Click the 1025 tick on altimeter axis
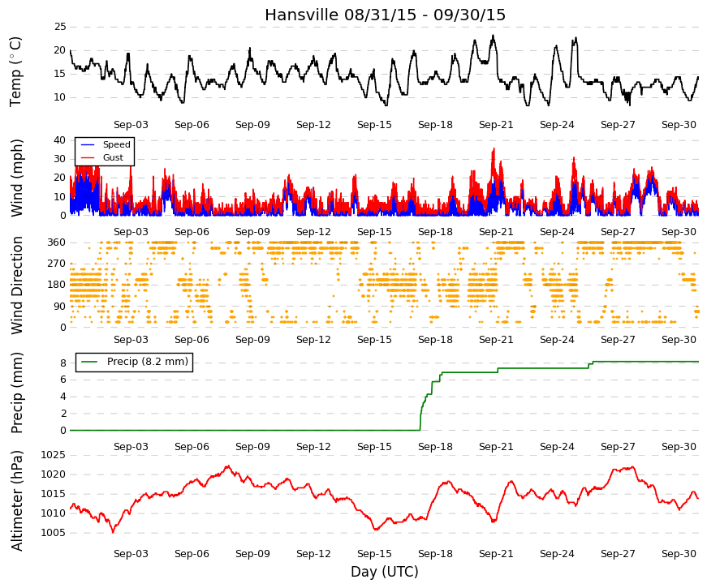Image resolution: width=707 pixels, height=588 pixels. click(54, 455)
